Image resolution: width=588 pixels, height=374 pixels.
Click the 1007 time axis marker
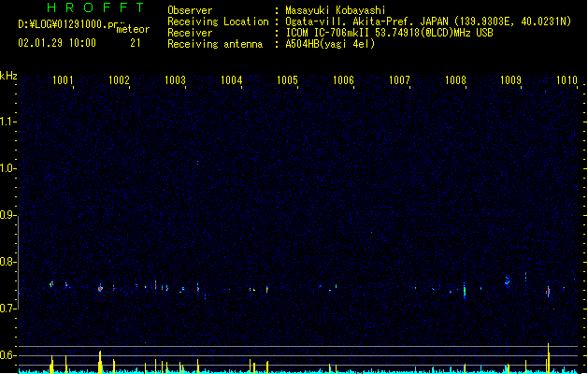coord(399,80)
